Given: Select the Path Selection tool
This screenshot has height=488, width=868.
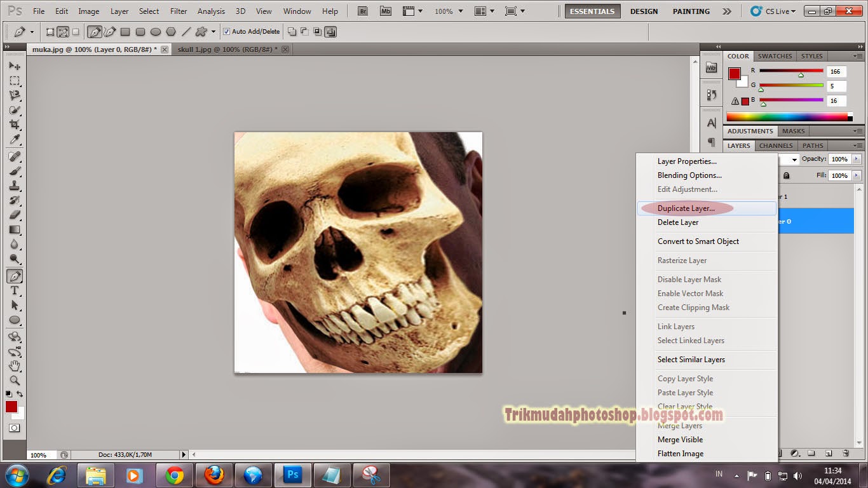Looking at the screenshot, I should point(15,305).
